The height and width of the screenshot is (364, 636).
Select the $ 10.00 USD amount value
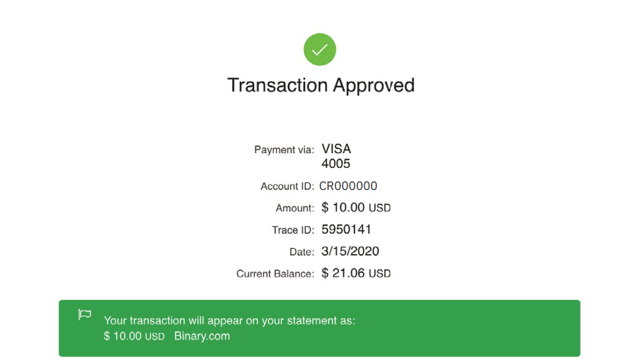click(356, 208)
